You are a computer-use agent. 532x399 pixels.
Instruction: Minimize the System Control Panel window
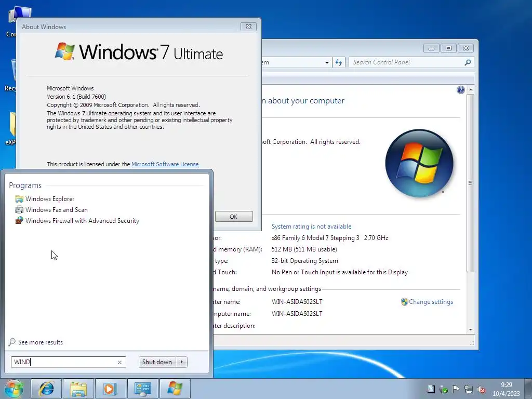click(431, 48)
